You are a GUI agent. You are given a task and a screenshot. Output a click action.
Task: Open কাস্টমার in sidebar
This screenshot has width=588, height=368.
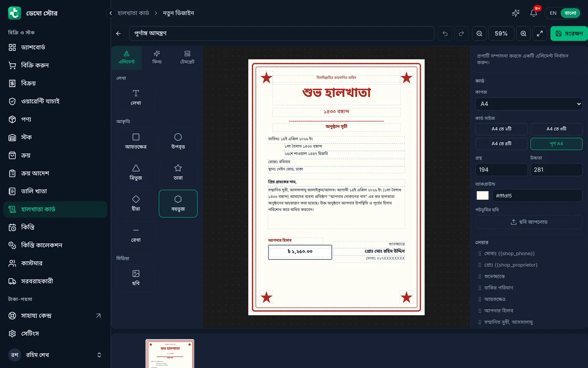click(55, 263)
